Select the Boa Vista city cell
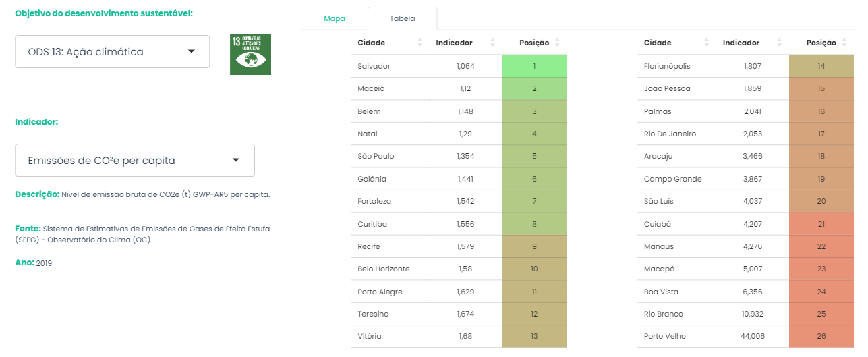Image resolution: width=868 pixels, height=357 pixels. 676,292
